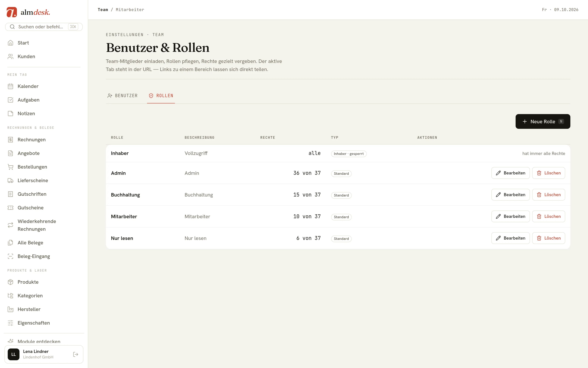Open Lieferscheine truck icon
The image size is (588, 368).
10,181
